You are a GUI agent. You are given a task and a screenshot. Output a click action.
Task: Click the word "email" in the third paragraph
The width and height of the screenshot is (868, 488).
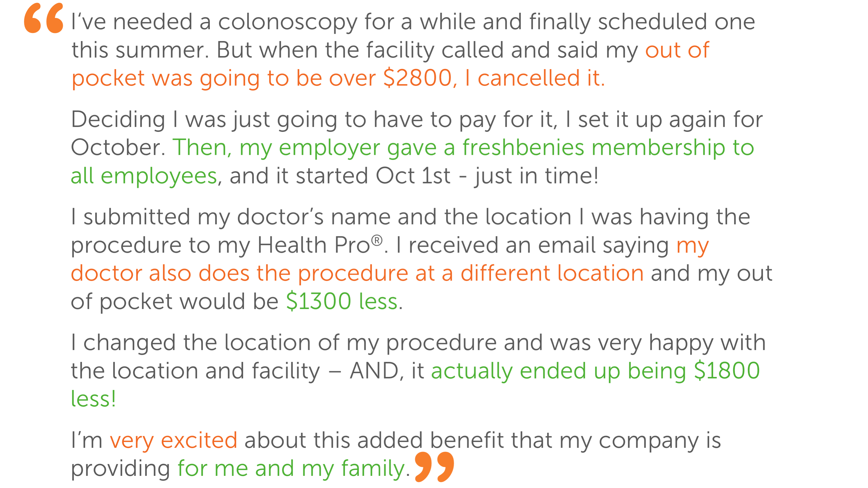[567, 245]
